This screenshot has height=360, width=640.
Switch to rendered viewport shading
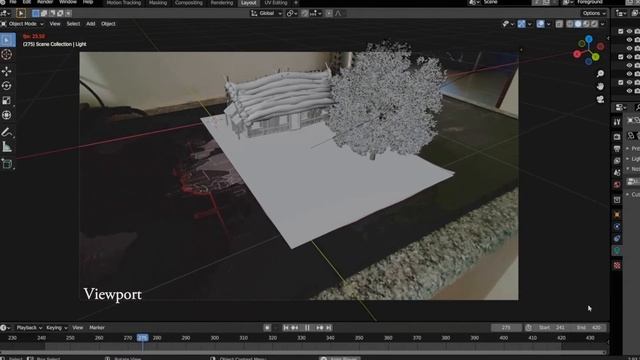click(594, 24)
